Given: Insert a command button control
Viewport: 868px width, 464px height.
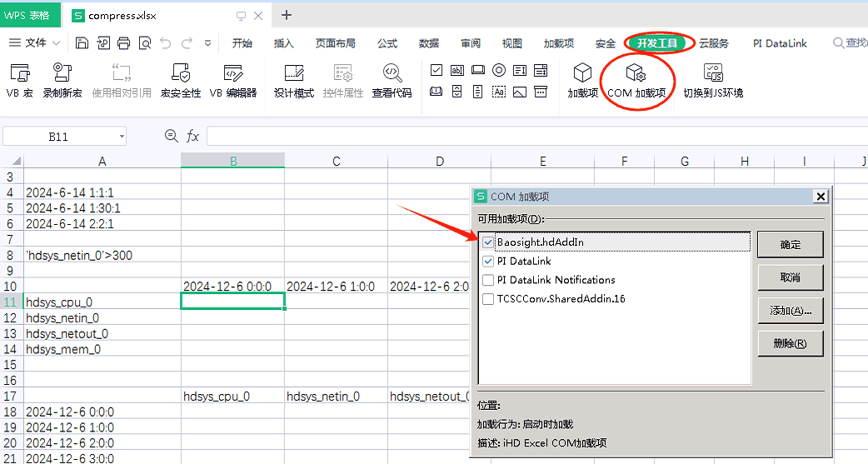Looking at the screenshot, I should tap(478, 70).
